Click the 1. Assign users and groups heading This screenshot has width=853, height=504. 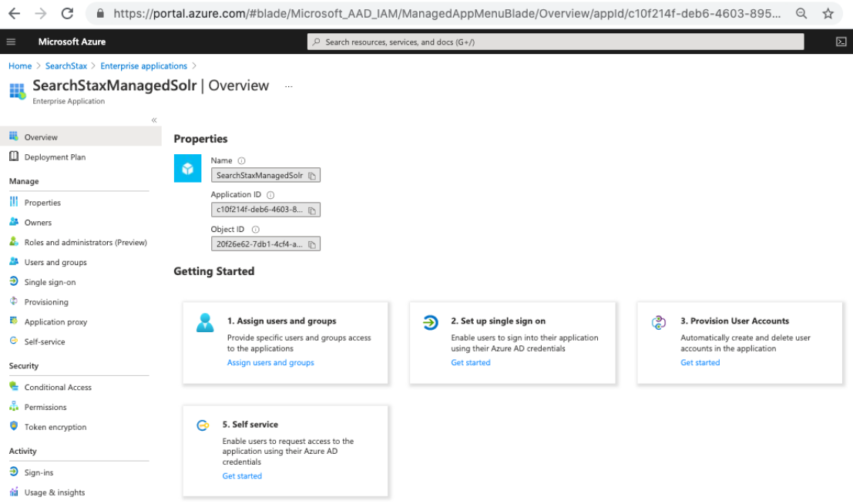282,321
